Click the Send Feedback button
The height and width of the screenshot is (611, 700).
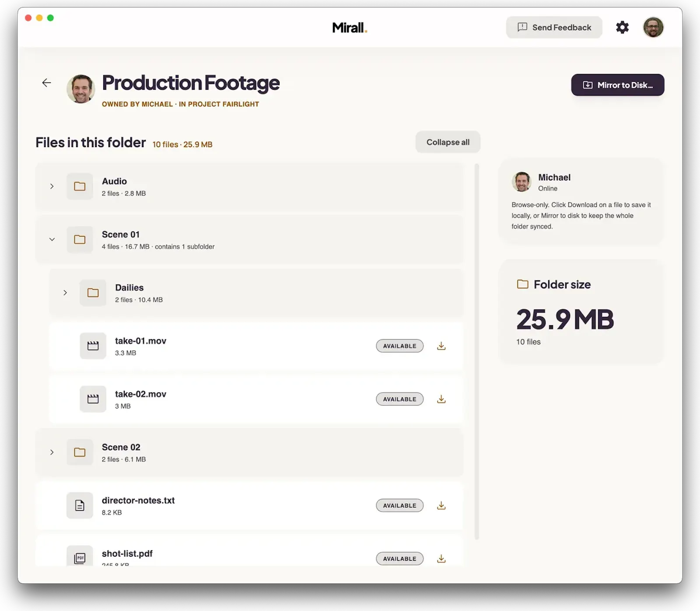click(554, 27)
